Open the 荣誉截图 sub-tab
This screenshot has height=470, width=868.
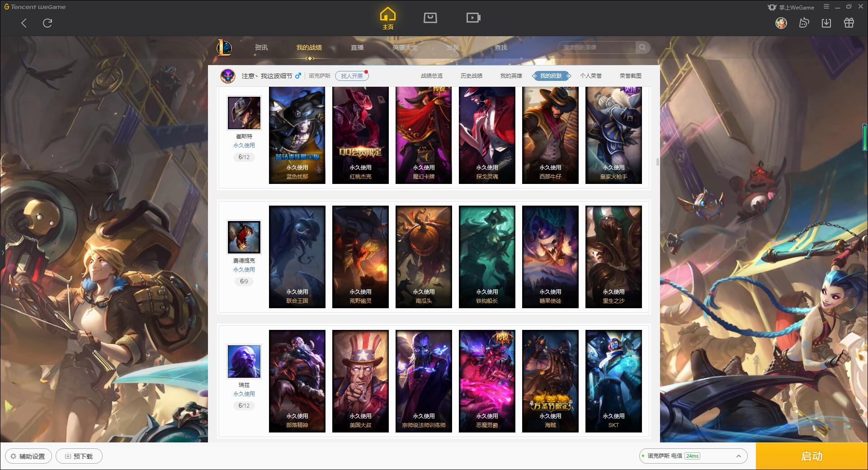pyautogui.click(x=631, y=76)
